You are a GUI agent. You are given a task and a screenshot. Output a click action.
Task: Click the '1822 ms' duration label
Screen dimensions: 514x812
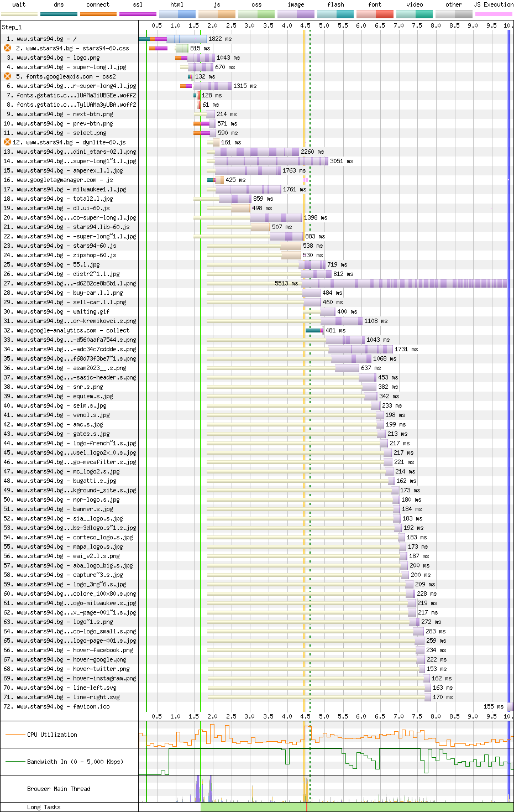pyautogui.click(x=220, y=39)
